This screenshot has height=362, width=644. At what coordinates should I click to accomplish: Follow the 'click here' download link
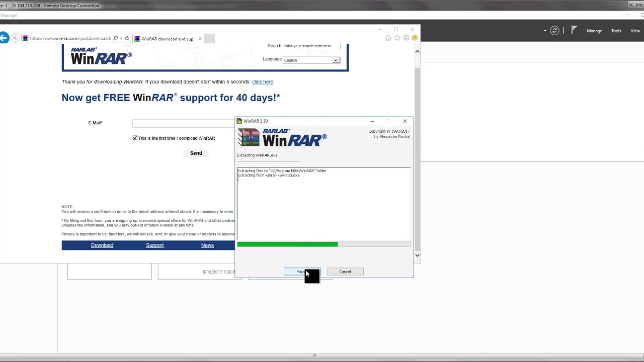click(x=263, y=81)
